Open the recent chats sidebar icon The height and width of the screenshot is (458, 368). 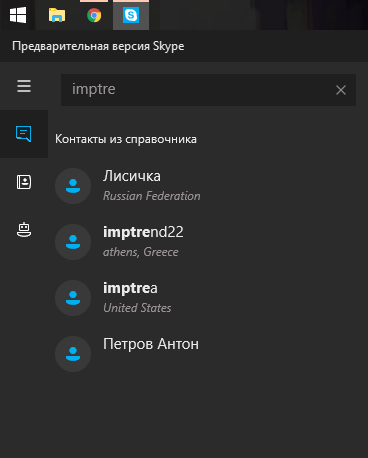point(24,134)
